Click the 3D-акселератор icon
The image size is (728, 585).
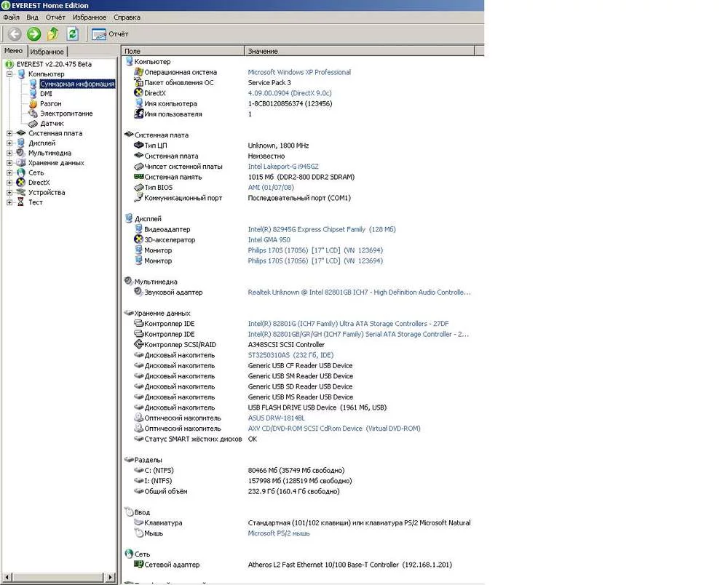138,239
